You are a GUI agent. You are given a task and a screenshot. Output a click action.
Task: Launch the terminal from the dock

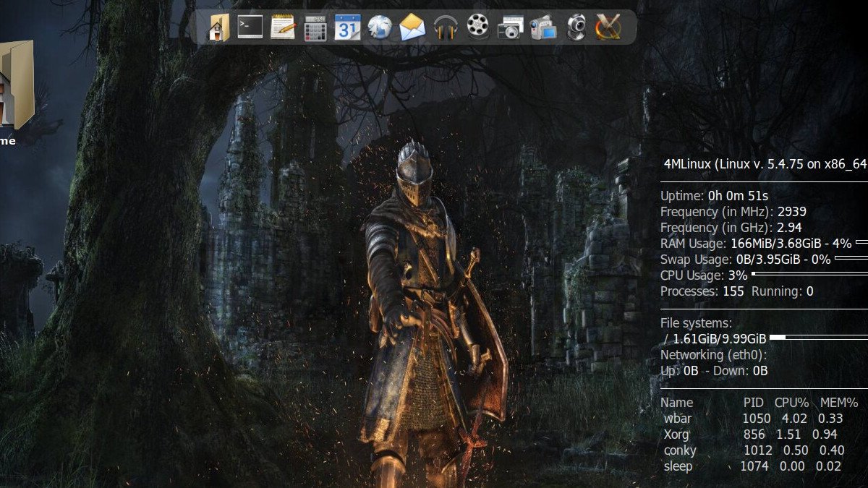(250, 27)
